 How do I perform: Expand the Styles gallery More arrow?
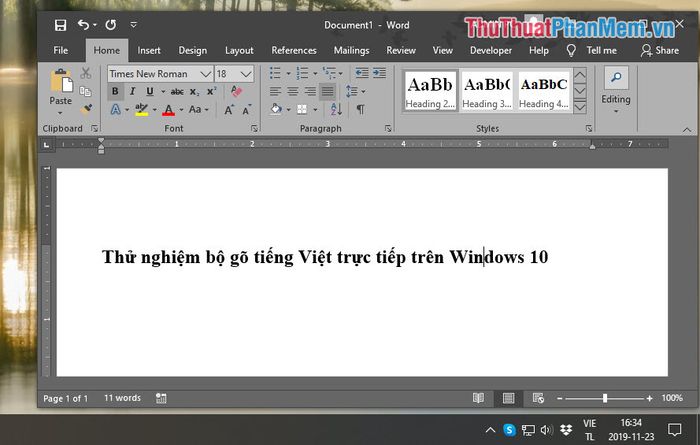tap(579, 108)
